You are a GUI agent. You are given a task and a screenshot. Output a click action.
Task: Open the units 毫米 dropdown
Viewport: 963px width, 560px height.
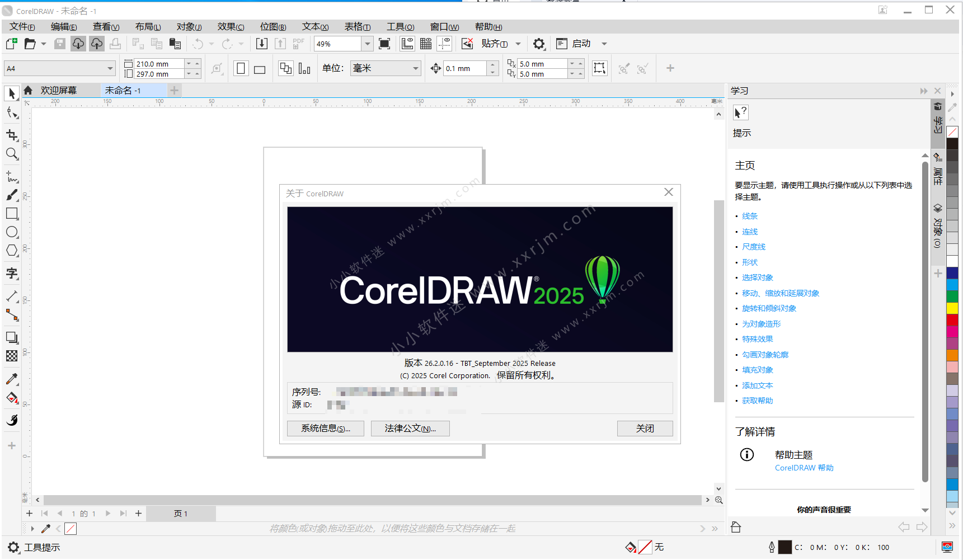coord(416,68)
